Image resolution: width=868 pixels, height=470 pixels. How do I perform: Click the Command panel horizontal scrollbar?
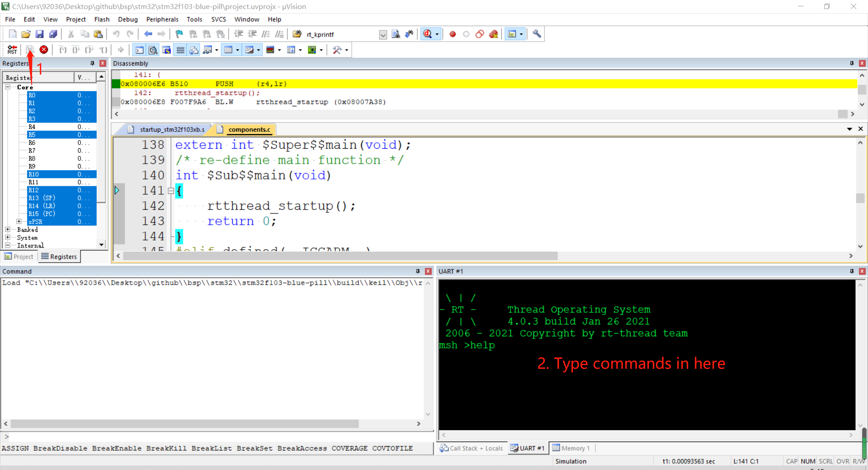[x=184, y=424]
